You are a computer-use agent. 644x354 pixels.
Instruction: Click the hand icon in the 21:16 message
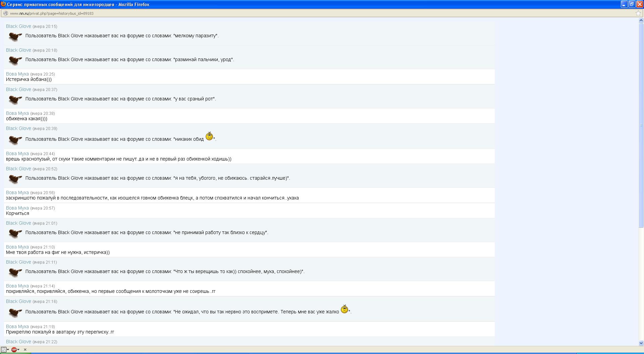(x=15, y=312)
